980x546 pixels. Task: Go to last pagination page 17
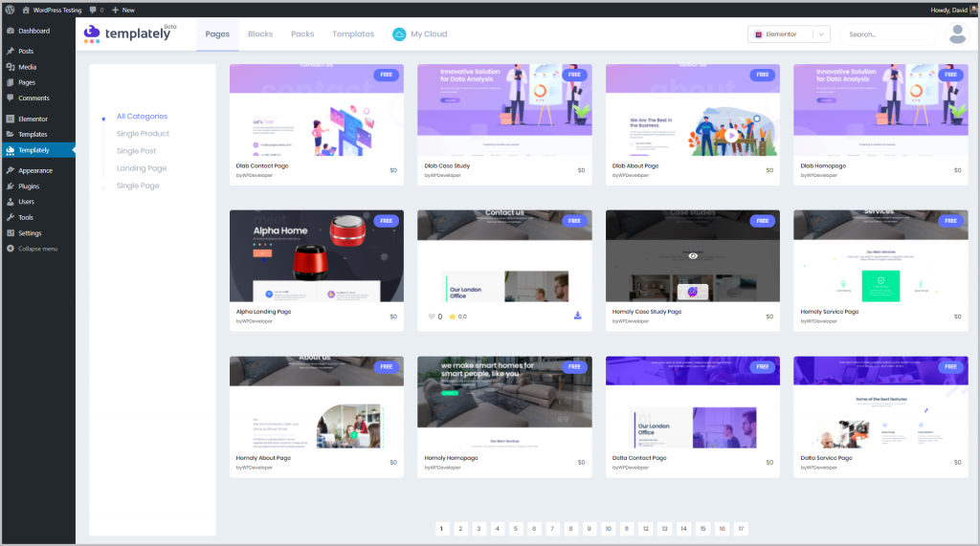(741, 529)
